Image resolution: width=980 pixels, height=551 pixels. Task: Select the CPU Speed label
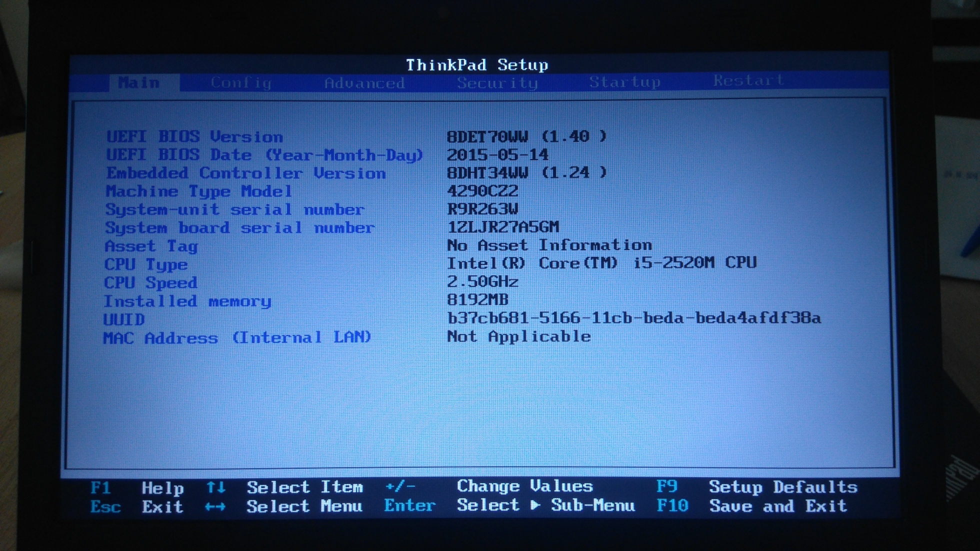coord(150,282)
